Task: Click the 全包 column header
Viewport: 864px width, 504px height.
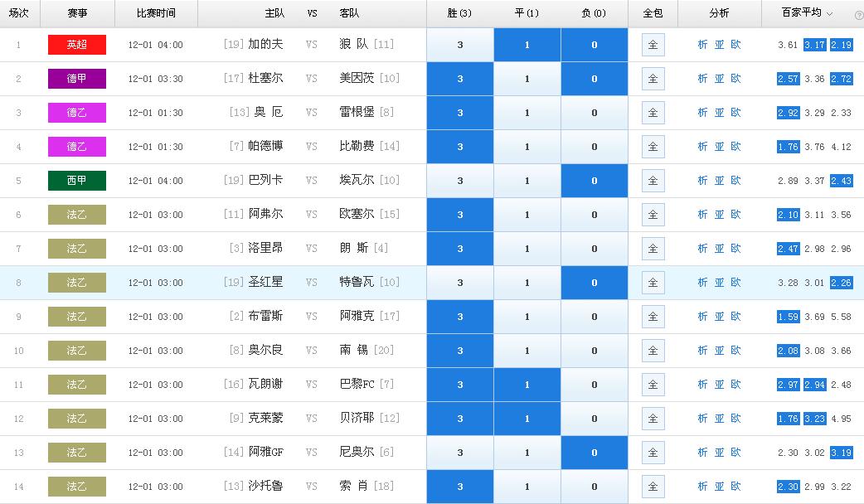Action: point(653,13)
